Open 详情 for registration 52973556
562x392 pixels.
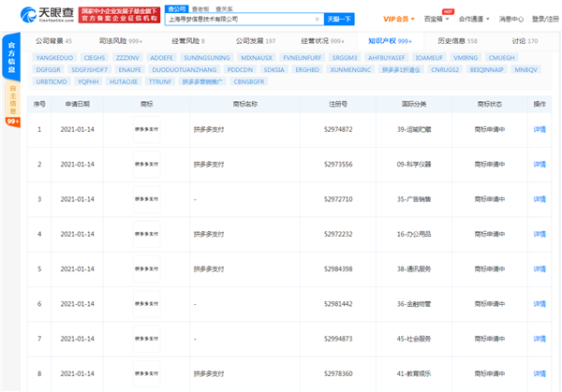point(539,165)
